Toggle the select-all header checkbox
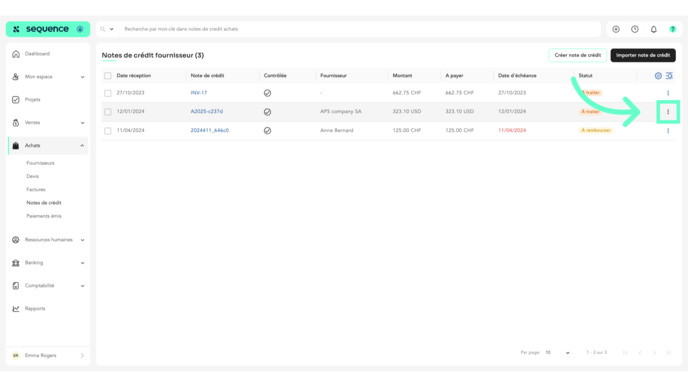Image resolution: width=688 pixels, height=387 pixels. click(x=108, y=76)
